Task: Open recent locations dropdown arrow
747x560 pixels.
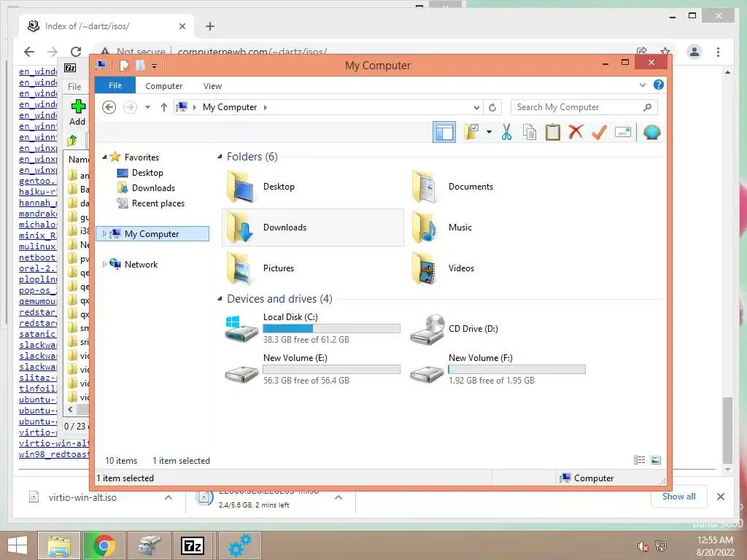Action: (x=147, y=107)
